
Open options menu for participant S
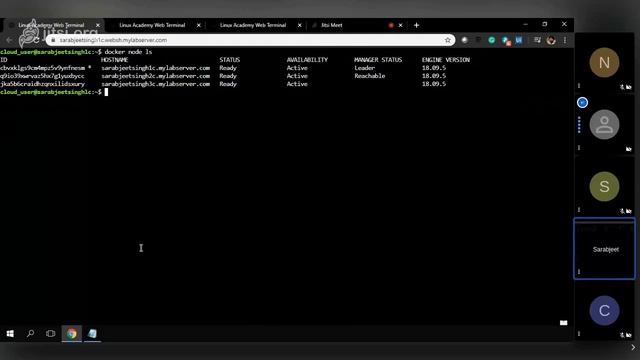579,210
